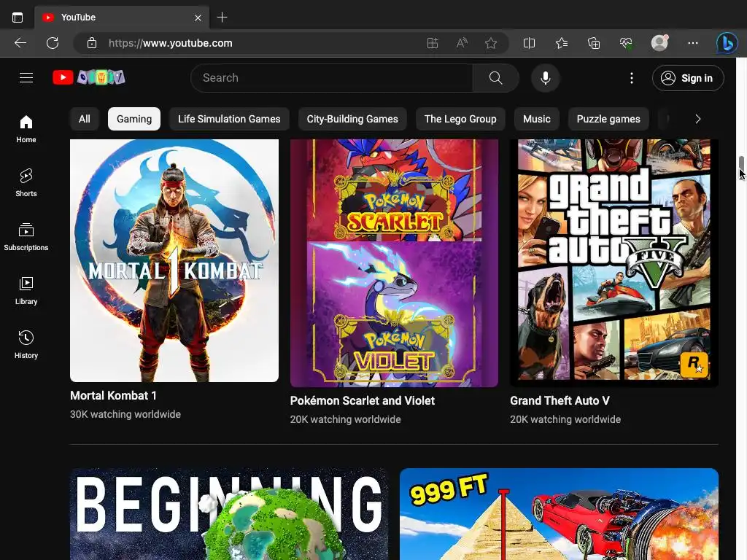Open tab actions menu icon

pos(18,17)
